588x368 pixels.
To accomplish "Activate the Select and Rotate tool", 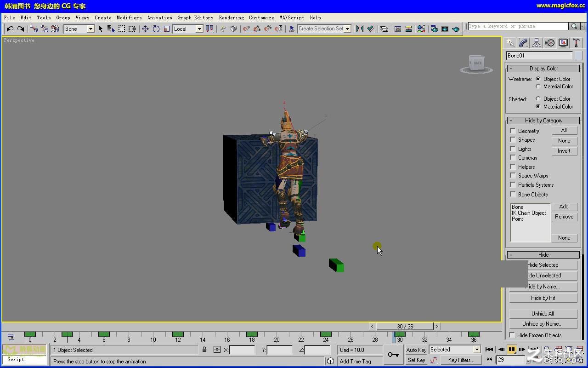I will point(156,29).
